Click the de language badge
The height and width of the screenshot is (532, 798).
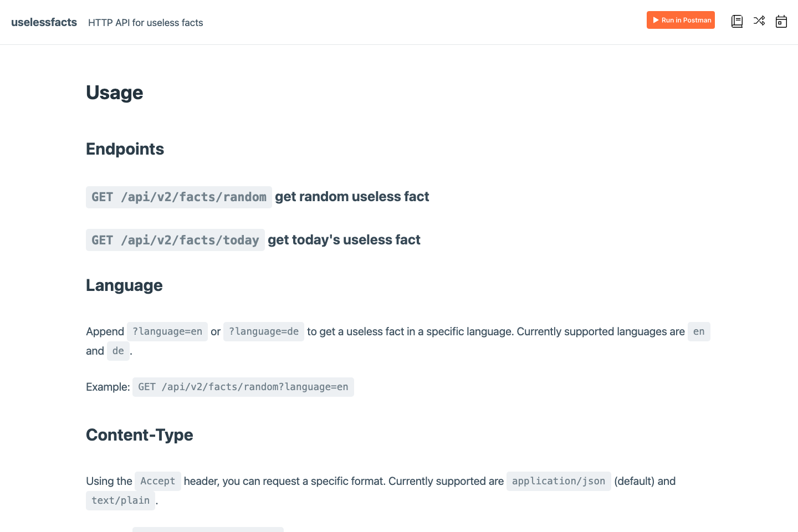coord(118,351)
